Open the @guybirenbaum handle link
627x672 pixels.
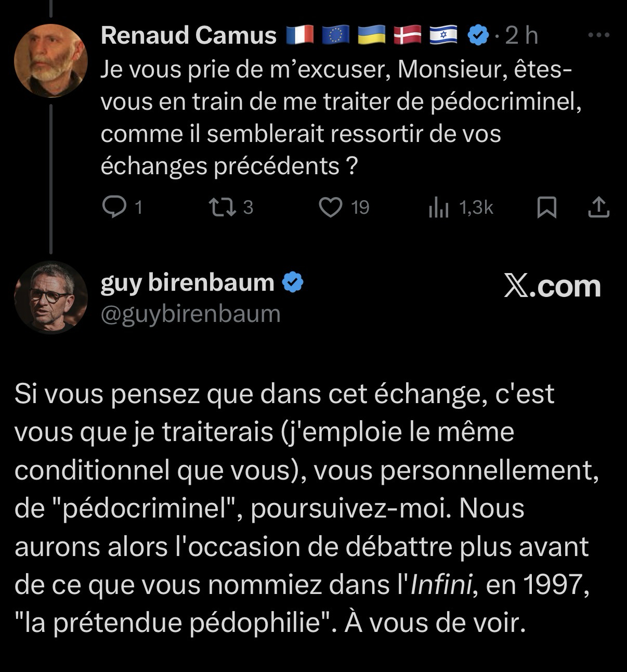(x=190, y=314)
